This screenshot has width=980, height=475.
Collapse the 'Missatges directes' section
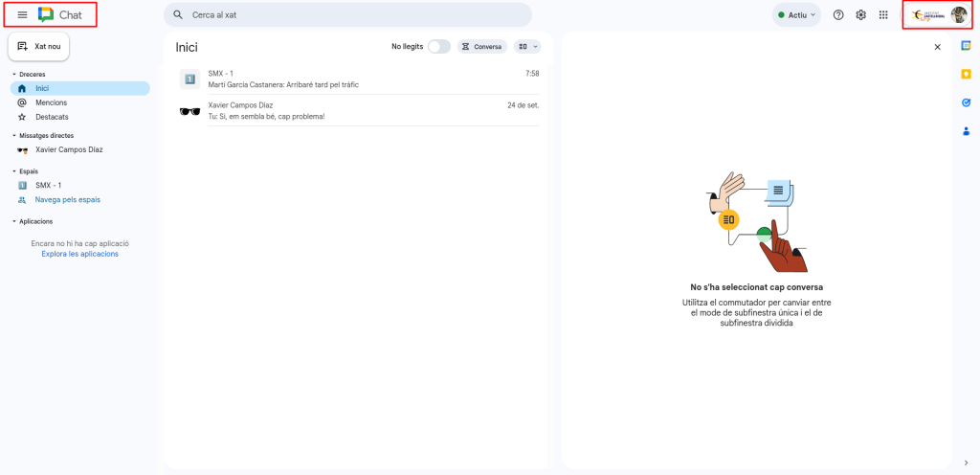click(x=14, y=135)
